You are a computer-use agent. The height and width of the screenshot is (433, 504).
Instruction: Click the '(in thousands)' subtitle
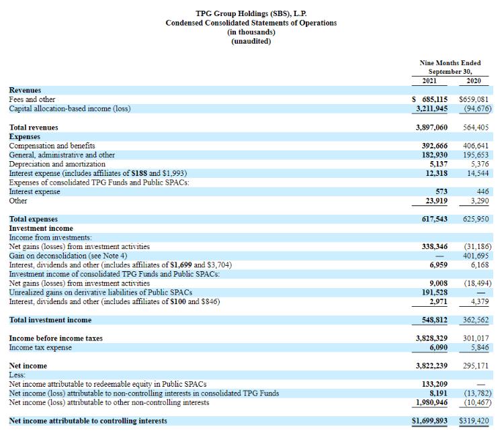tap(251, 32)
